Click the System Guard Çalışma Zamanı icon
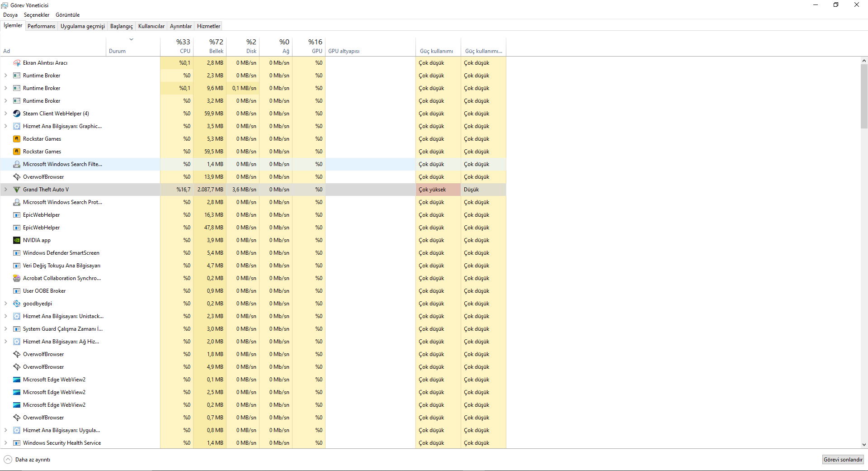868x471 pixels. pyautogui.click(x=17, y=329)
